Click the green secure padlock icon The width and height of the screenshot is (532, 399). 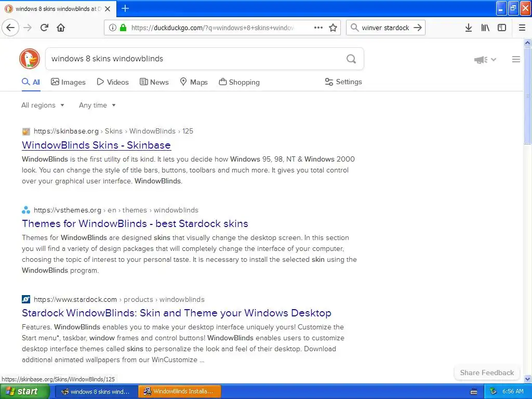click(x=123, y=28)
